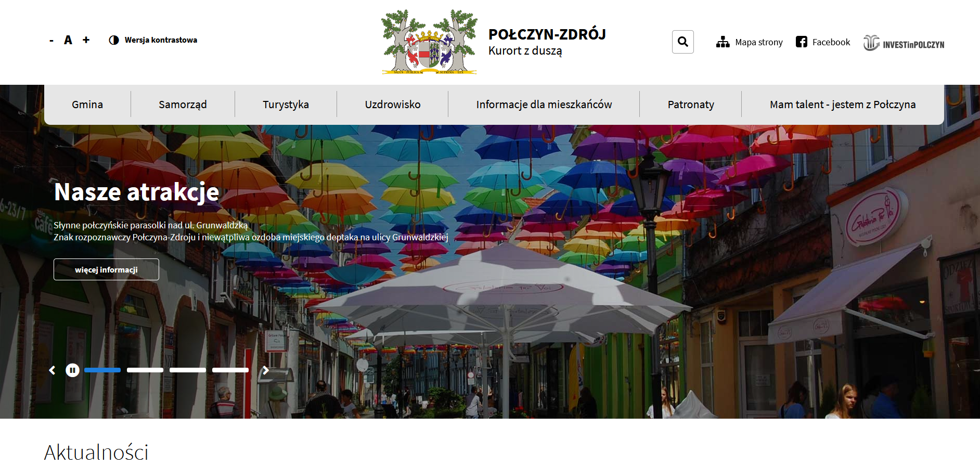
Task: Increase font size with plus button
Action: (86, 40)
